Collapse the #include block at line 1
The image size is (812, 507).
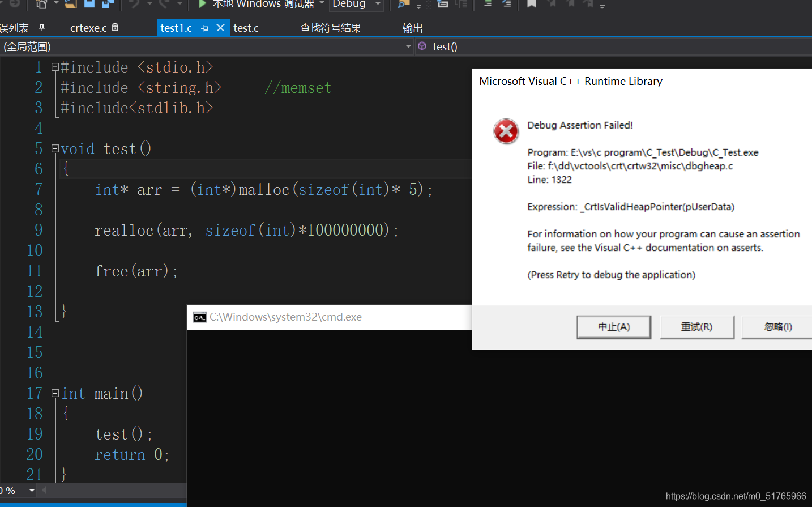55,67
